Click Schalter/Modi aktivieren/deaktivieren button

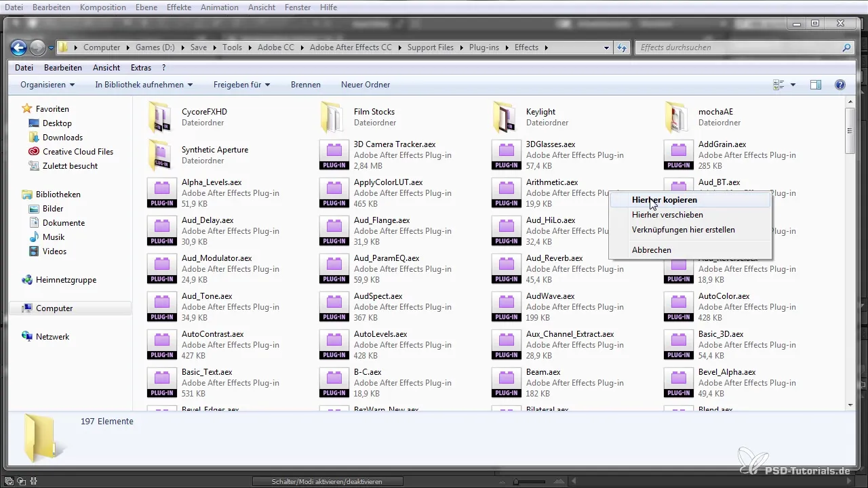pyautogui.click(x=328, y=482)
